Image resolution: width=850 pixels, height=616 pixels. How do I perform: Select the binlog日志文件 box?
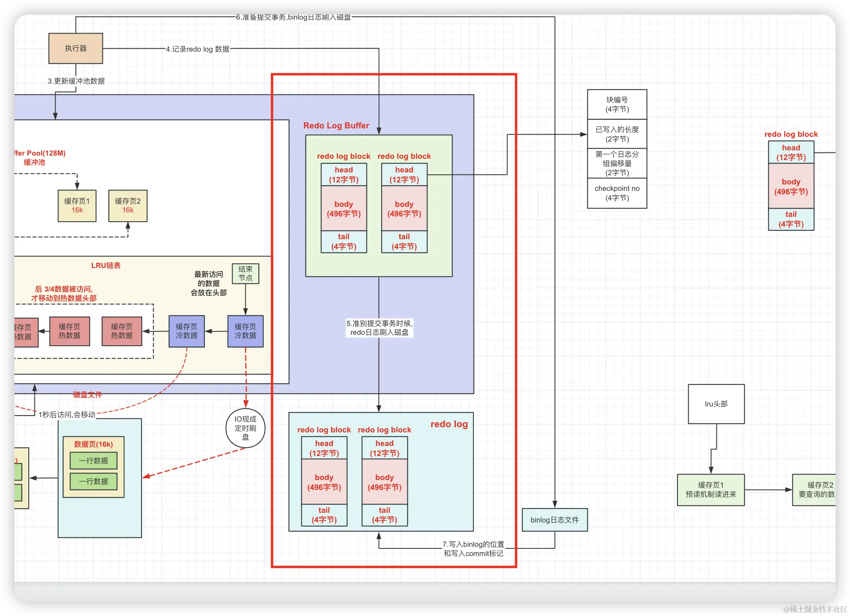coord(554,520)
